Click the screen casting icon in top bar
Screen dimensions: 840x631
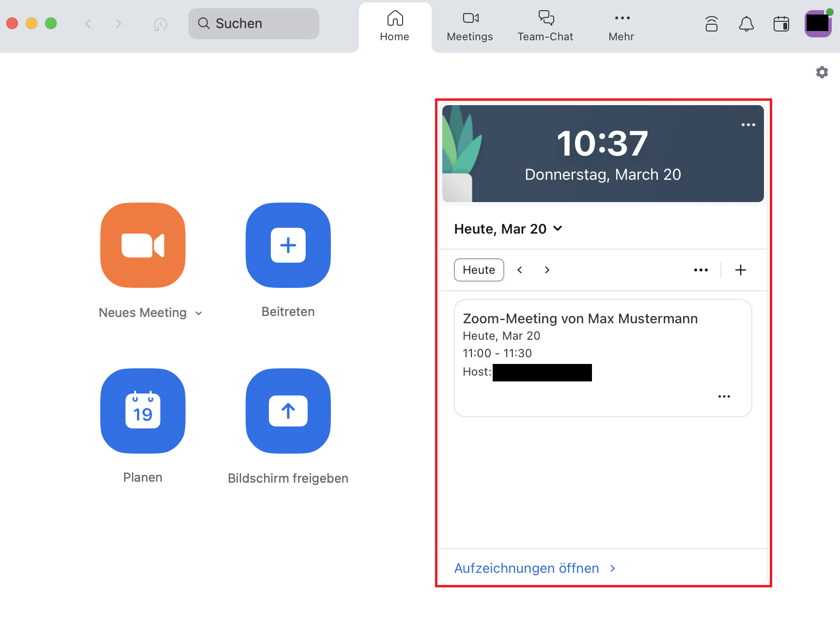(x=711, y=24)
